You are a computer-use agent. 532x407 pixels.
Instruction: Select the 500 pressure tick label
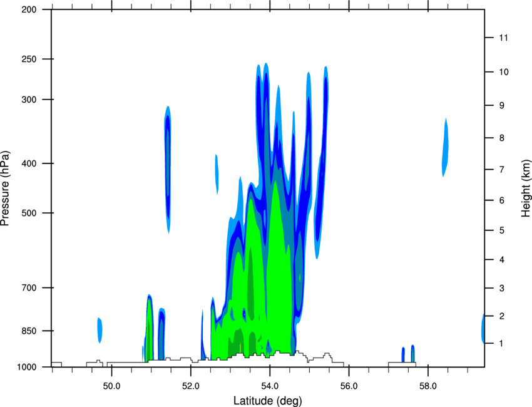click(x=29, y=213)
